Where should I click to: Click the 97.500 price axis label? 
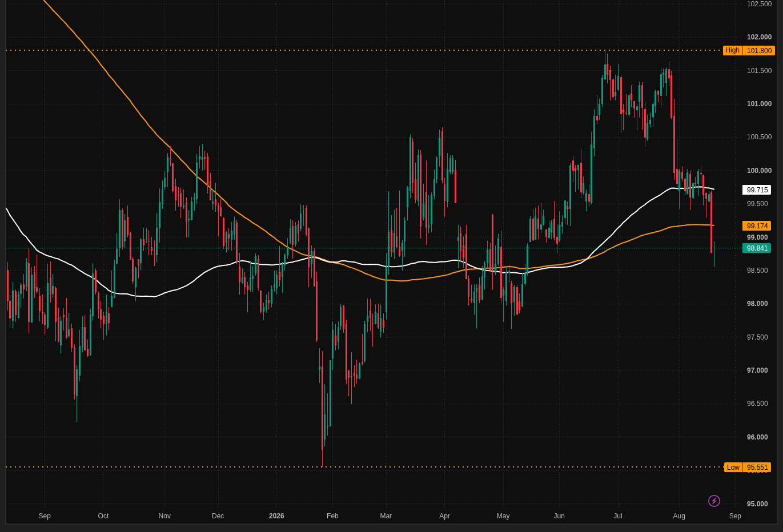(x=757, y=337)
